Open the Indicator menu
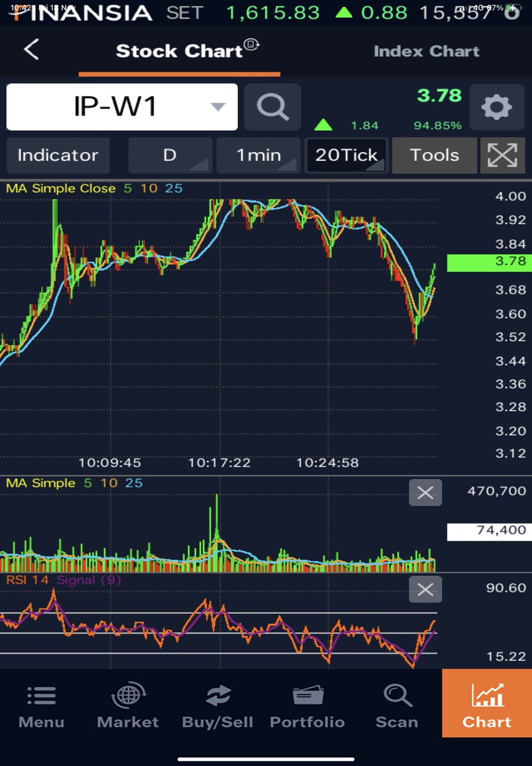532x766 pixels. pos(58,155)
